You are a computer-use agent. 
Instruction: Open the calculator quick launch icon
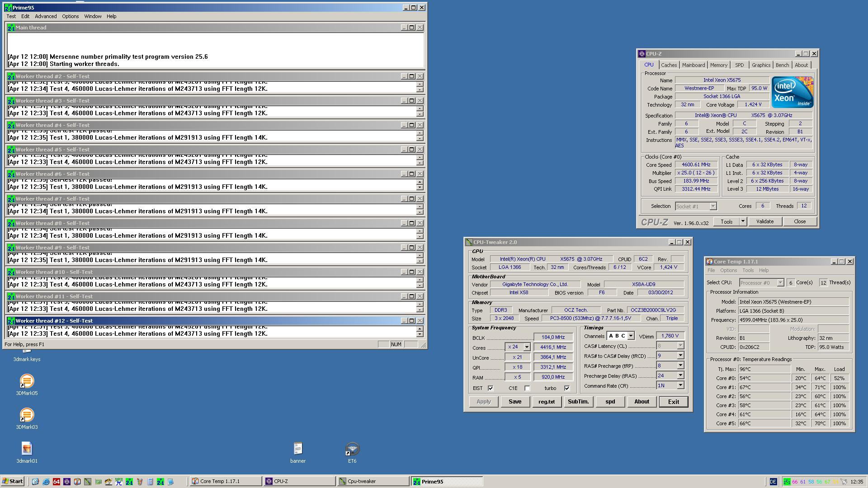150,482
